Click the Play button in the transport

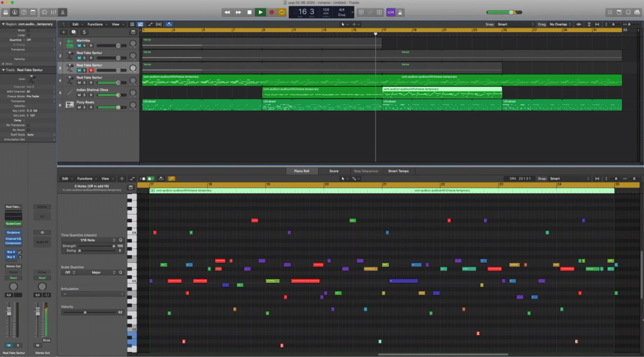[x=260, y=12]
